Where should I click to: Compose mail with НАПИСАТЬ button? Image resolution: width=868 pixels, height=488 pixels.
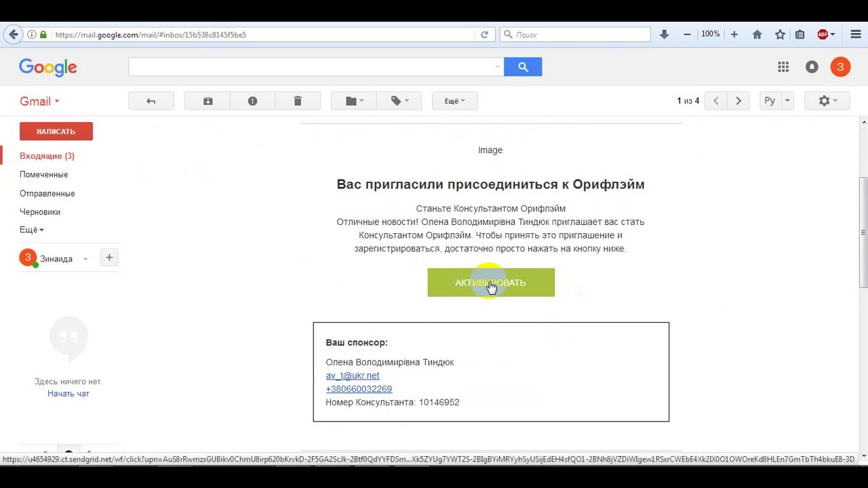coord(56,131)
